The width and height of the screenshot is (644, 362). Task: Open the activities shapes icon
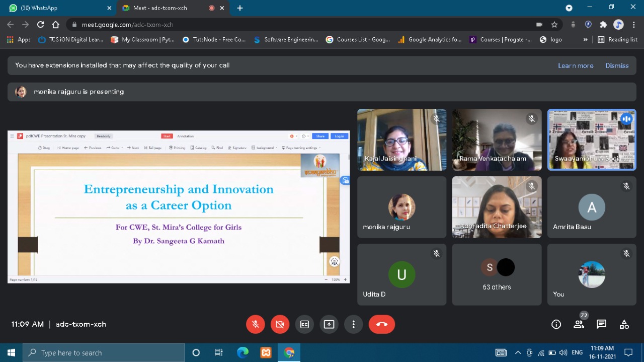pyautogui.click(x=624, y=324)
